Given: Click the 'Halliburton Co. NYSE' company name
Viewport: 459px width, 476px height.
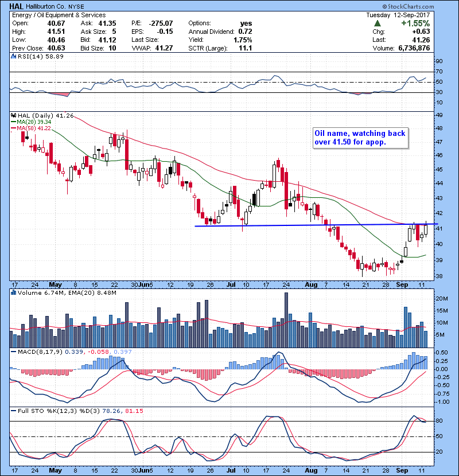Looking at the screenshot, I should pos(55,7).
